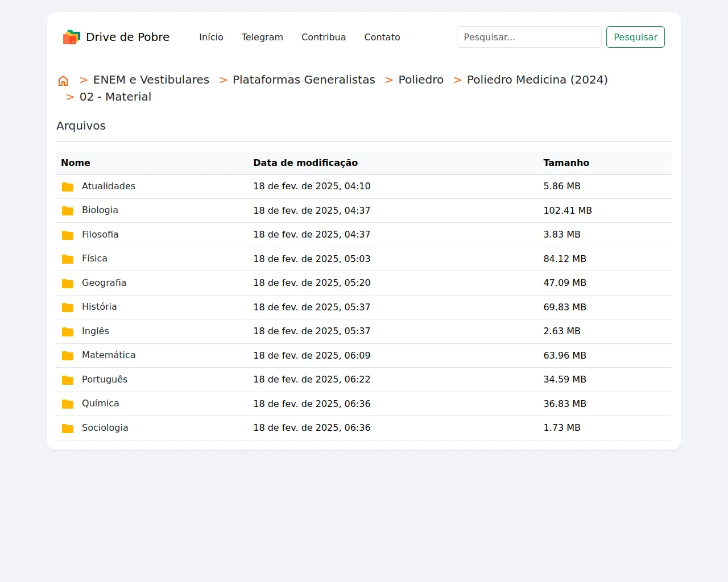Screen dimensions: 728x582
Task: Click the home icon in breadcrumb
Action: [63, 81]
